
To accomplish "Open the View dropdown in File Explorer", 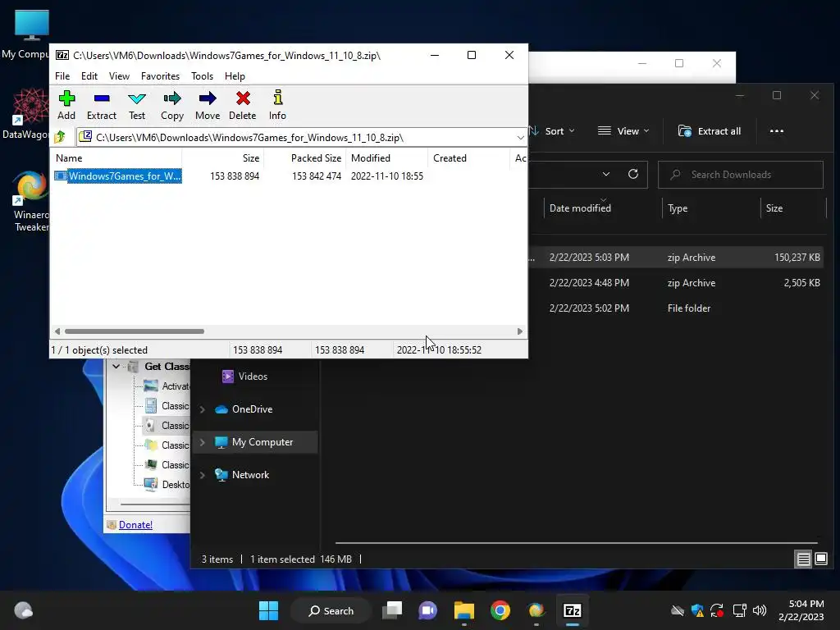I will (x=623, y=131).
